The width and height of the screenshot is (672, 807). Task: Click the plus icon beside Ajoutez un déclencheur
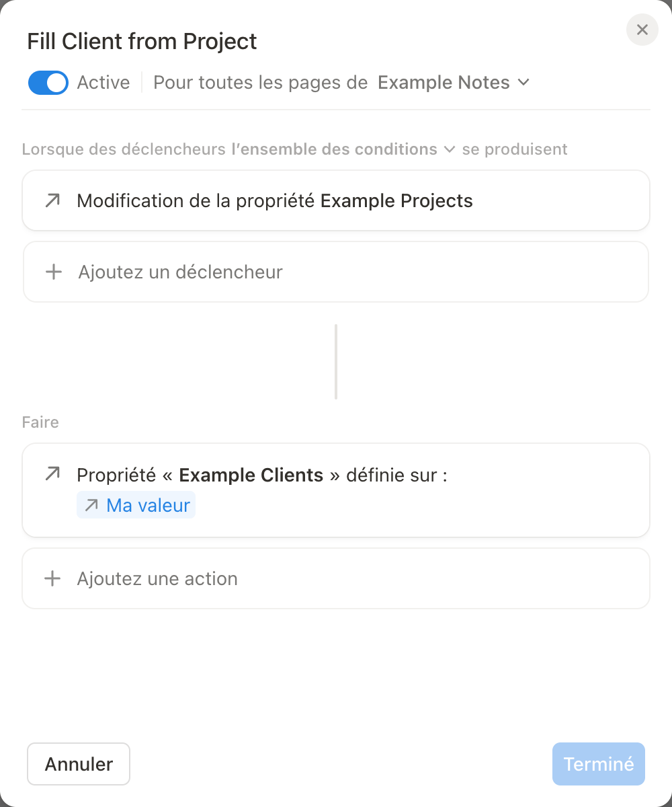53,272
